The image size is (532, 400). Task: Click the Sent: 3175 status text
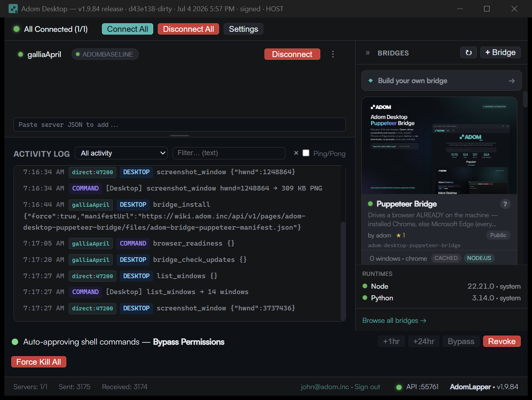tap(74, 387)
